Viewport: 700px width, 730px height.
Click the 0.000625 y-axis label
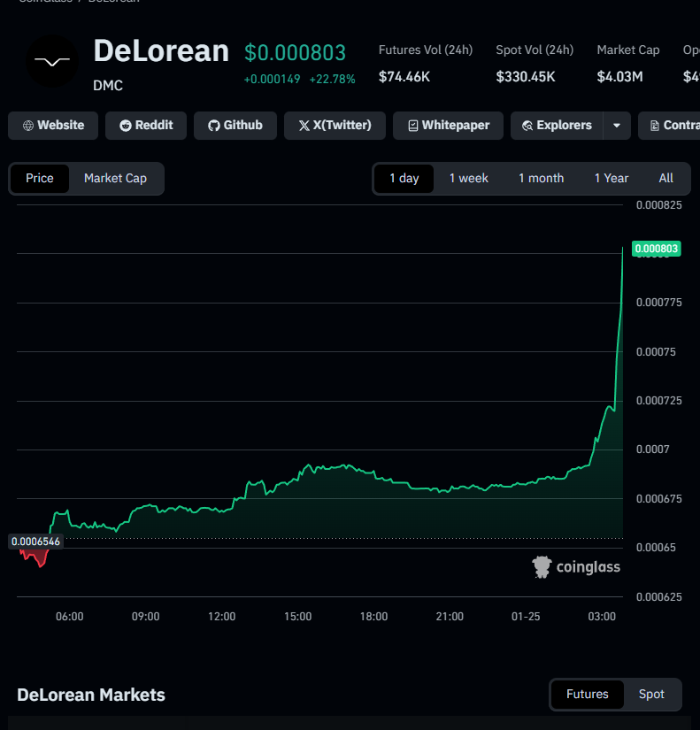(x=659, y=597)
